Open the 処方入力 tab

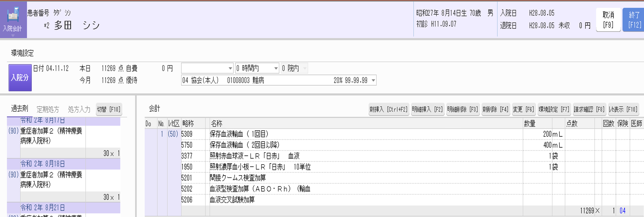(x=79, y=110)
